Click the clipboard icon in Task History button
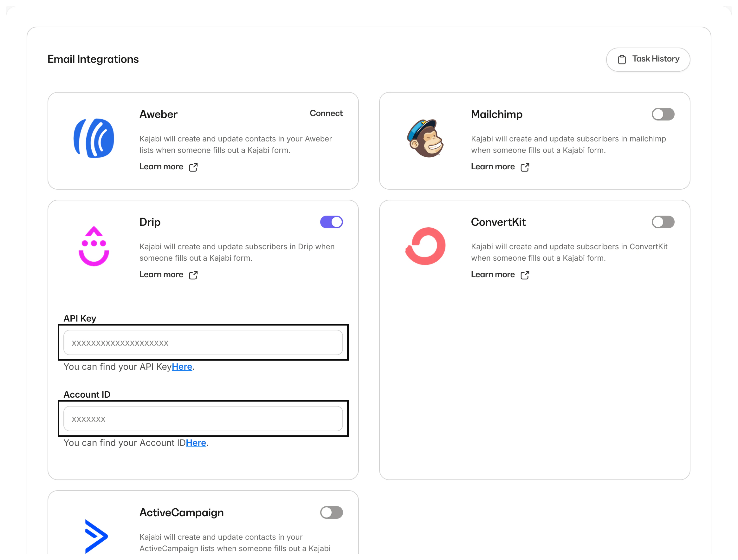This screenshot has width=738, height=560. (x=622, y=59)
